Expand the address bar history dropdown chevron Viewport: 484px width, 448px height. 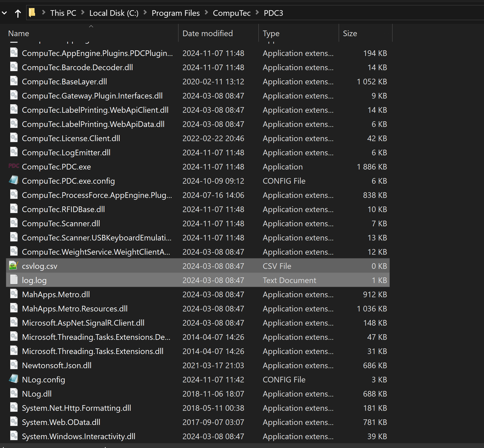point(4,12)
